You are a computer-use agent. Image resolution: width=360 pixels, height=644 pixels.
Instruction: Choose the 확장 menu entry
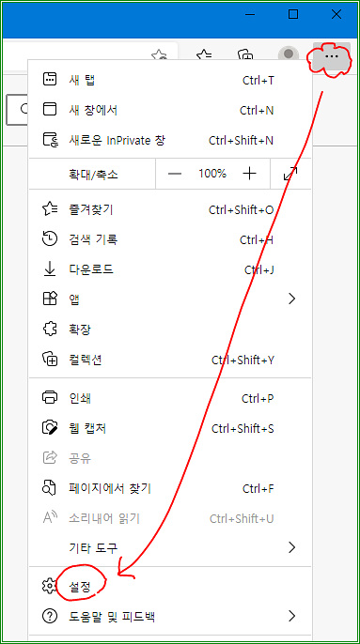(x=169, y=330)
